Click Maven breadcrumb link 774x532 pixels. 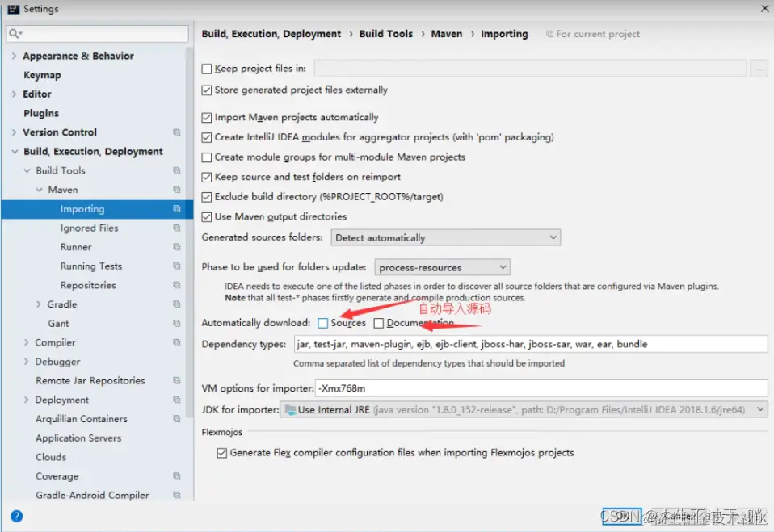pyautogui.click(x=447, y=34)
